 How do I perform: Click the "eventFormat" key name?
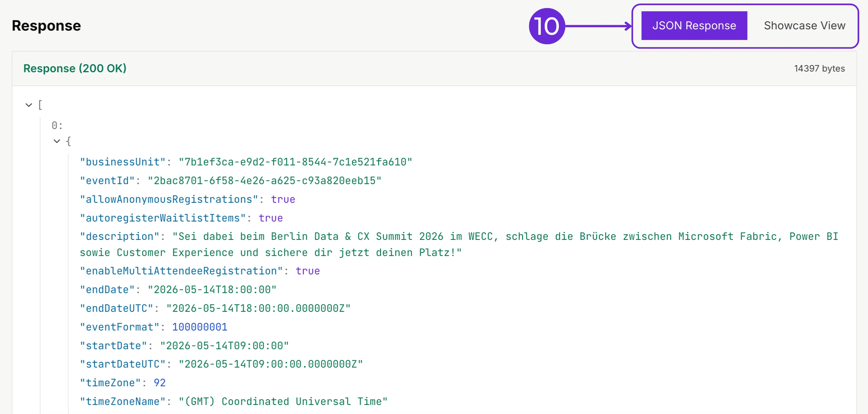pos(120,327)
